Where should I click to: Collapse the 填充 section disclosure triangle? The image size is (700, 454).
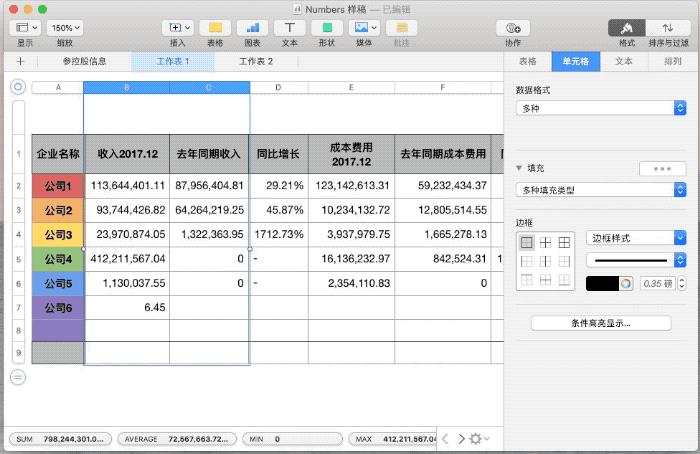tap(519, 168)
